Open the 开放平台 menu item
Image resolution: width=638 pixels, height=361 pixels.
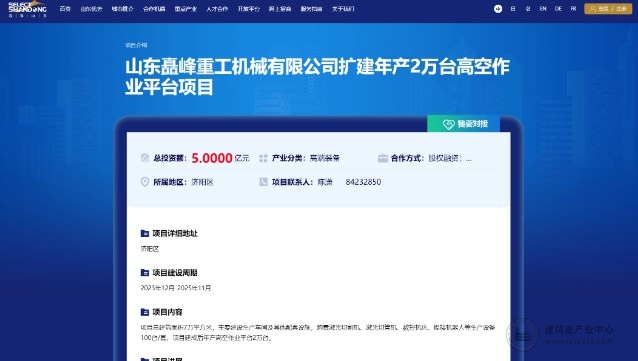coord(249,9)
